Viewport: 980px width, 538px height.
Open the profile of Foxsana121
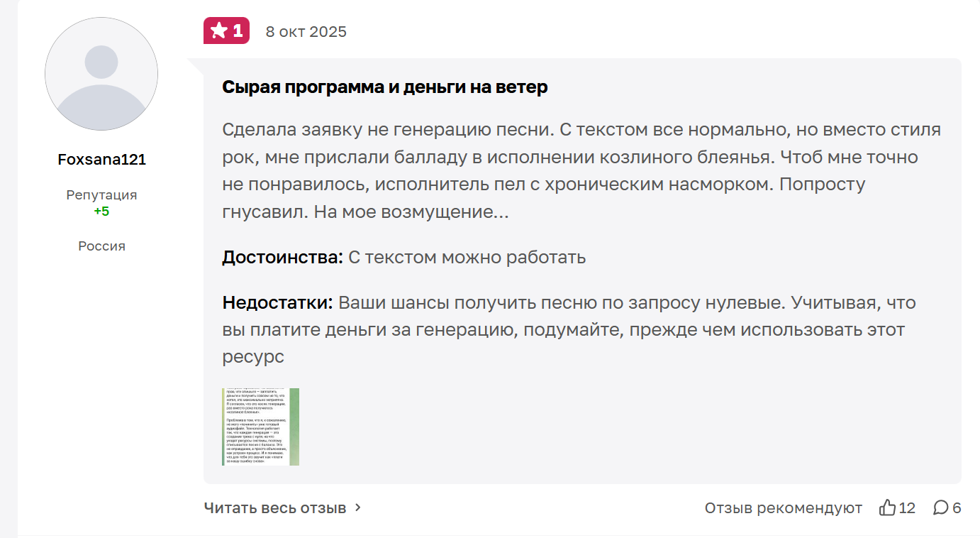(101, 159)
